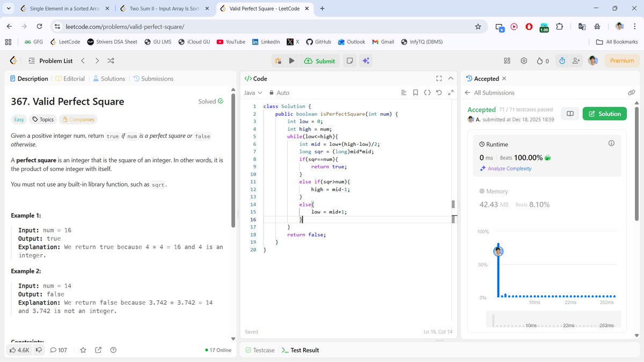The width and height of the screenshot is (644, 362).
Task: Click the green Submit button
Action: 319,61
